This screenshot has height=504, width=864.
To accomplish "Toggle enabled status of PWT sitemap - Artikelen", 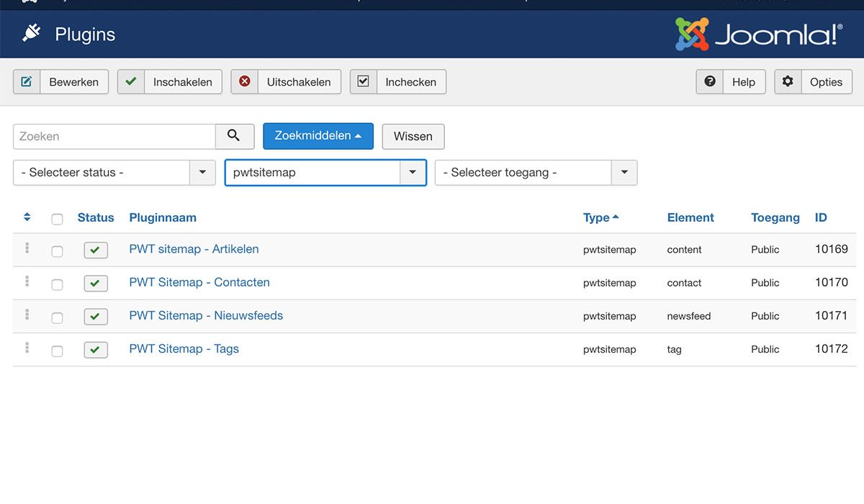I will pyautogui.click(x=96, y=250).
